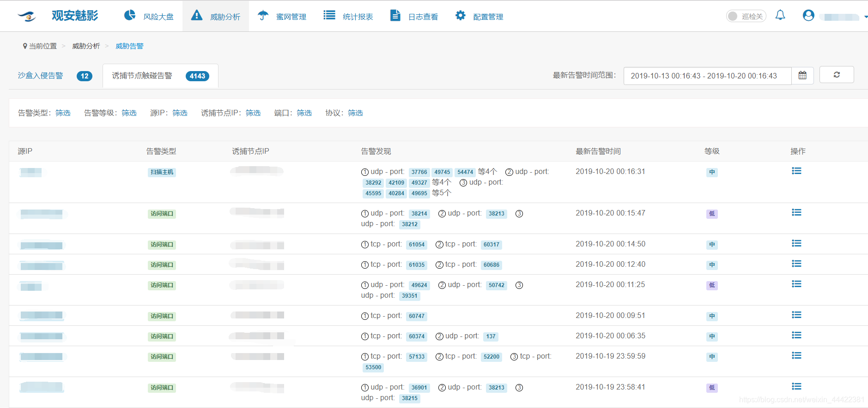Click timestamp 2019-10-20 00:09:51
The image size is (868, 408).
(x=610, y=315)
